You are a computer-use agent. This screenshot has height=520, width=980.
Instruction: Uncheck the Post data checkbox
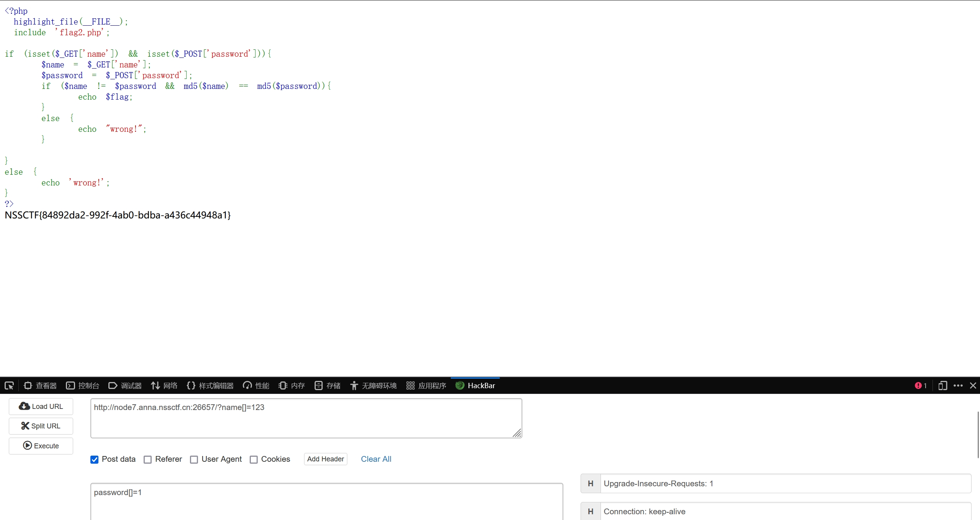point(95,459)
